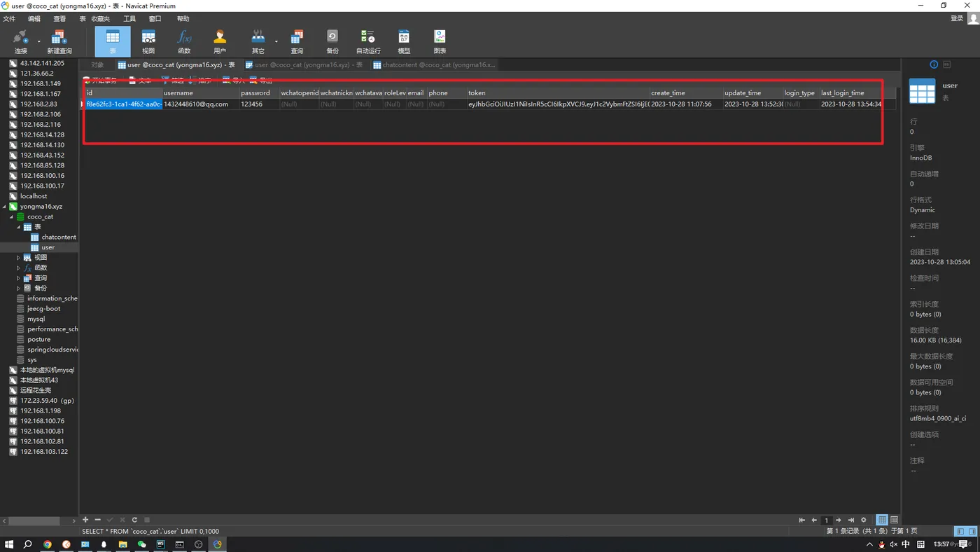Open the 工具 tools menu
Image resolution: width=980 pixels, height=552 pixels.
pos(129,19)
